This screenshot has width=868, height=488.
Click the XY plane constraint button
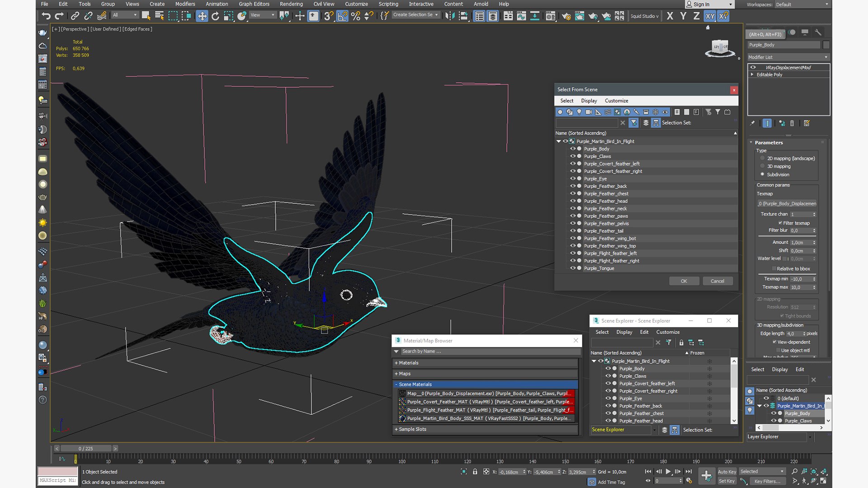coord(710,16)
